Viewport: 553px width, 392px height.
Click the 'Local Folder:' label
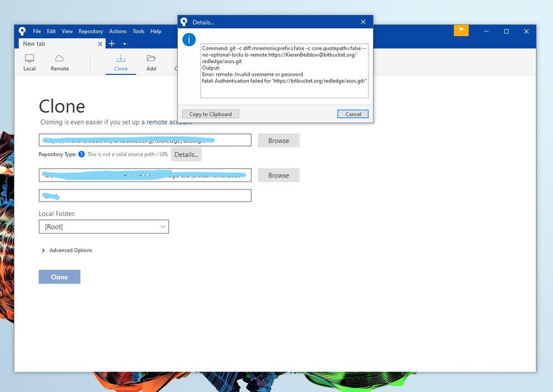tap(57, 214)
